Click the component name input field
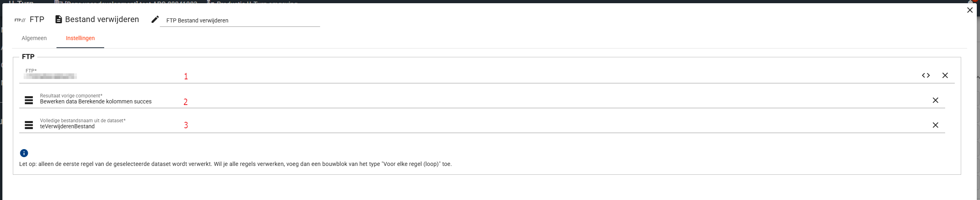The height and width of the screenshot is (200, 980). 240,20
